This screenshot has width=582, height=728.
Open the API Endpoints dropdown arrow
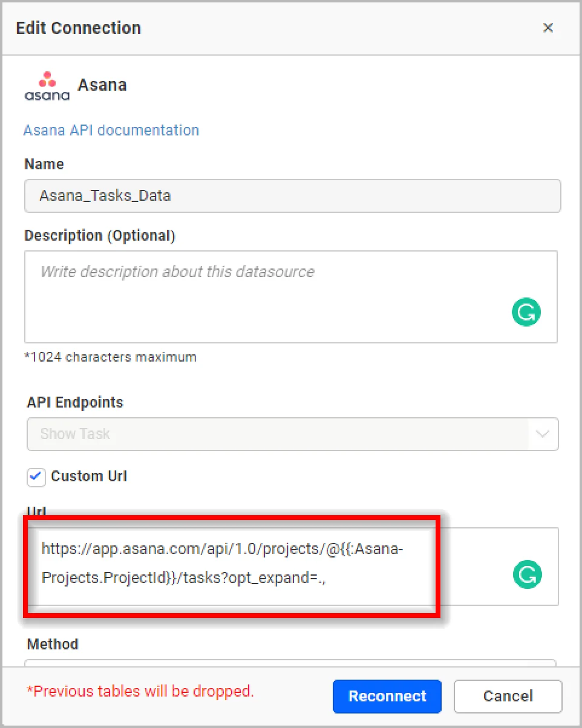[x=543, y=434]
